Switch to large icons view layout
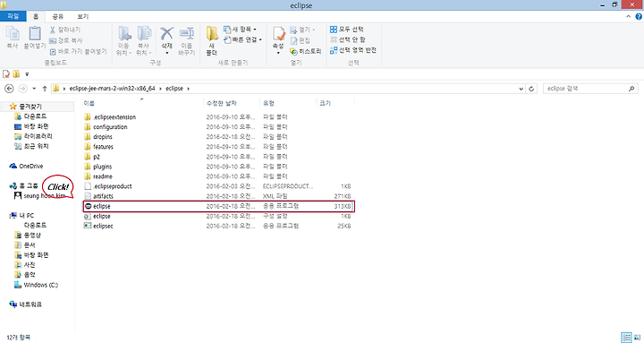The image size is (644, 343). [x=637, y=338]
